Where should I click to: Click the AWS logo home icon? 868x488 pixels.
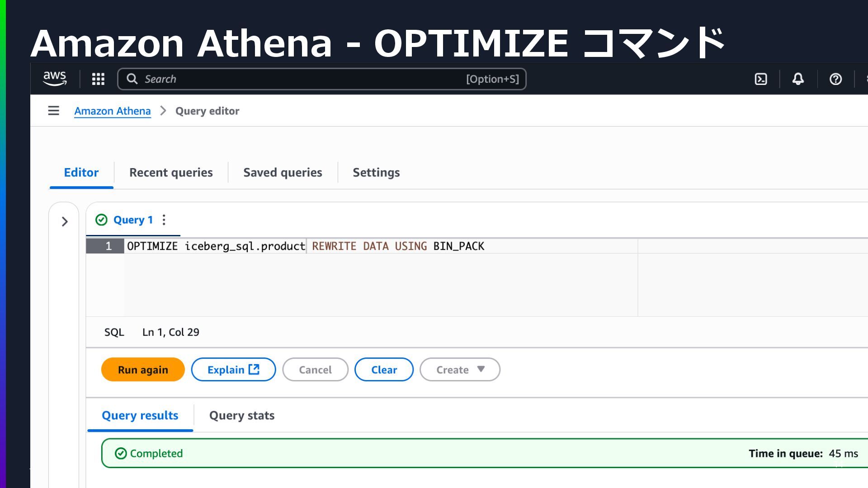pyautogui.click(x=55, y=79)
